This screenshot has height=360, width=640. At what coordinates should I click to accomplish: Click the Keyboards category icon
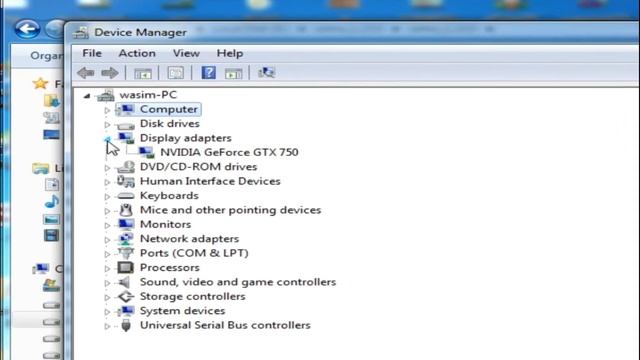[x=126, y=196]
